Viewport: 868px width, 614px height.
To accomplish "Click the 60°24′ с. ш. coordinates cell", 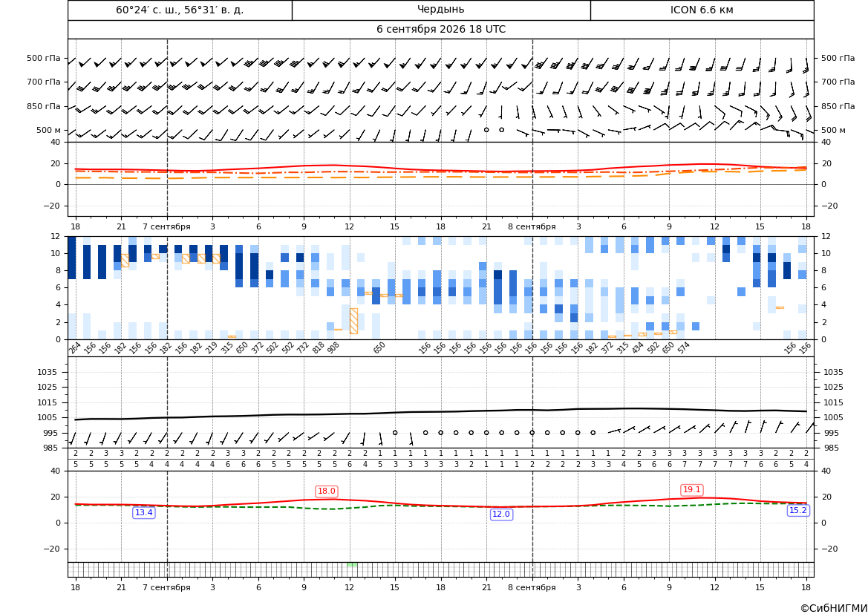I will pyautogui.click(x=180, y=10).
